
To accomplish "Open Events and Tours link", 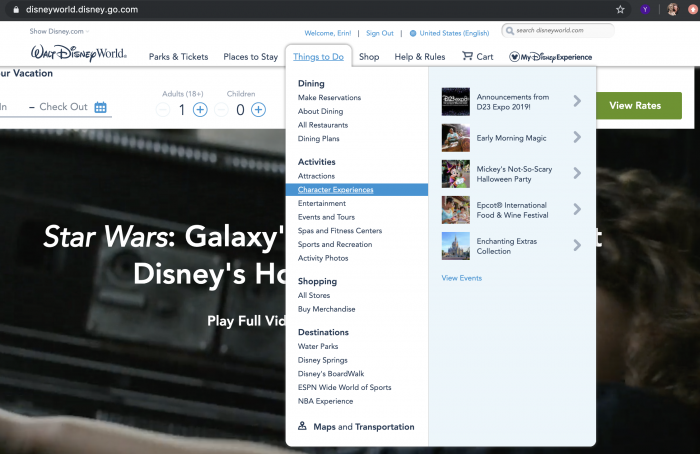I will click(326, 217).
